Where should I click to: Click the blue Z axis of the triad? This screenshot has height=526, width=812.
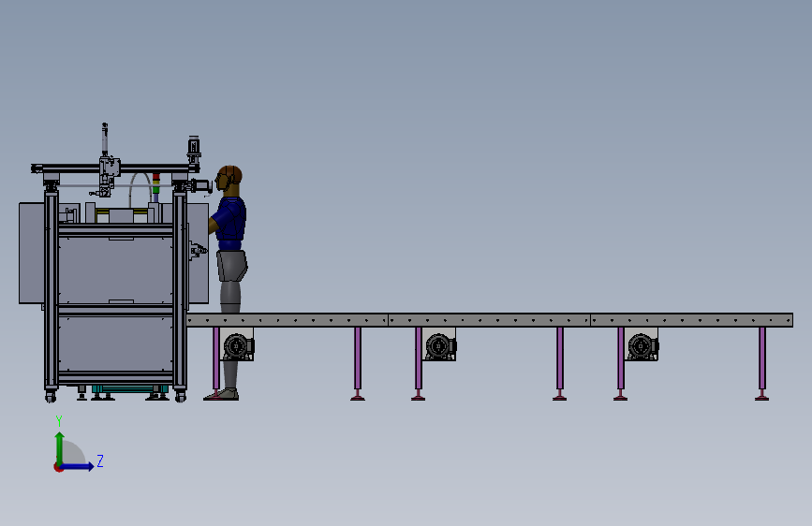[x=77, y=466]
